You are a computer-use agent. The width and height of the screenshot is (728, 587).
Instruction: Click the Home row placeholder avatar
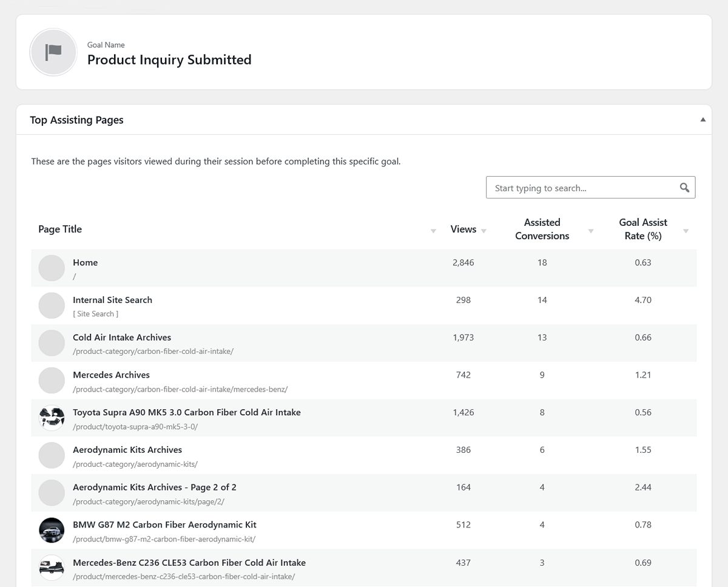click(x=52, y=268)
